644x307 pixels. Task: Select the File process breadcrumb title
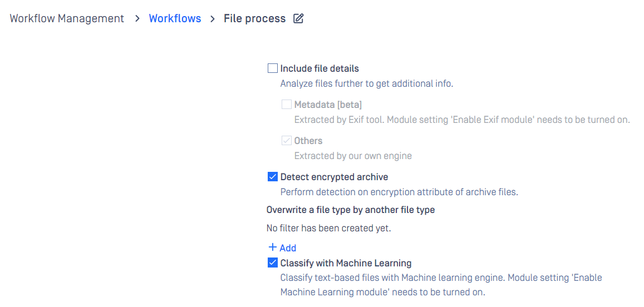click(254, 18)
